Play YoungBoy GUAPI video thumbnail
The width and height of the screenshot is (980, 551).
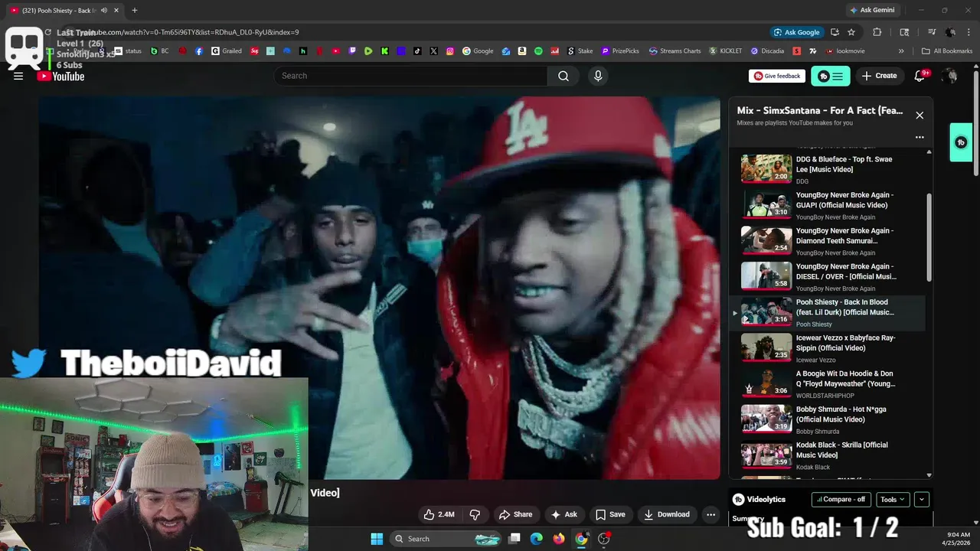point(766,204)
